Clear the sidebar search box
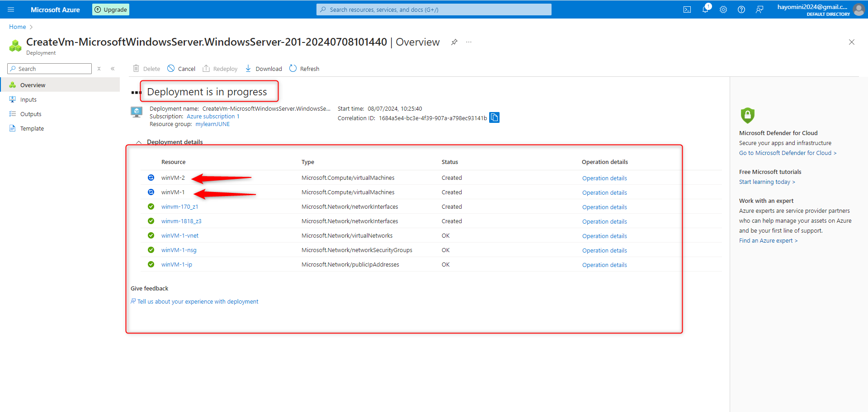The height and width of the screenshot is (412, 868). [99, 69]
